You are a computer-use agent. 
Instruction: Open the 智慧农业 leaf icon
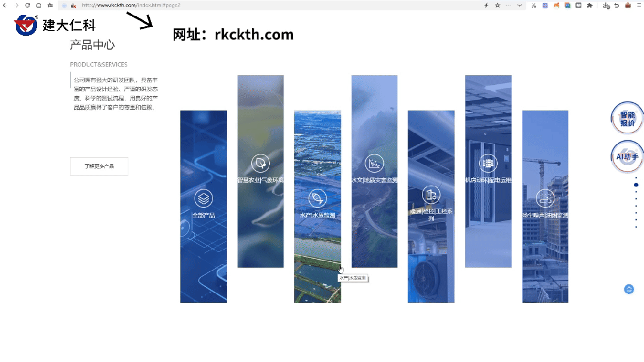(260, 162)
